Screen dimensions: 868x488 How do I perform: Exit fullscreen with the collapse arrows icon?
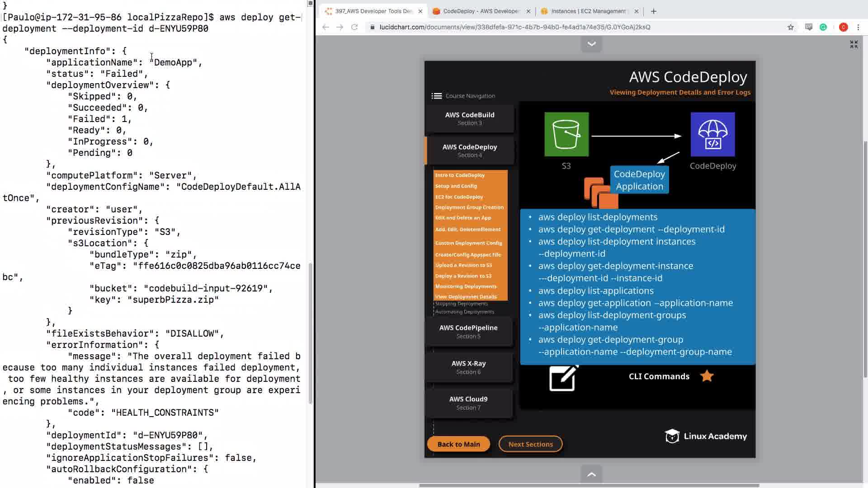(x=854, y=44)
